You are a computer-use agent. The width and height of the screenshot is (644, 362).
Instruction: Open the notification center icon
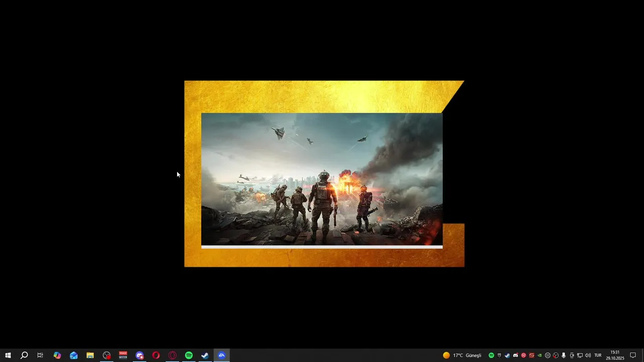click(633, 355)
